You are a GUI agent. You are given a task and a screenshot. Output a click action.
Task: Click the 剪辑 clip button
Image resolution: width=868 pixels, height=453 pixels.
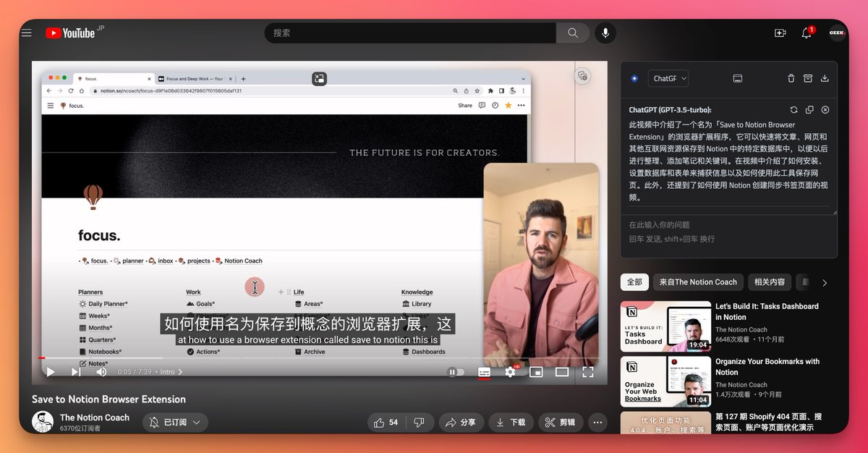(x=561, y=423)
